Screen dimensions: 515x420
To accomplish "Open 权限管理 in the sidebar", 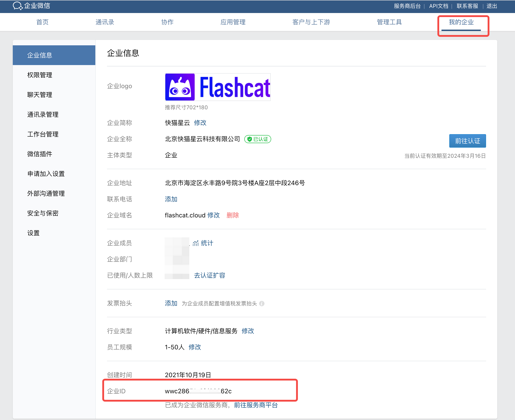I will 40,75.
